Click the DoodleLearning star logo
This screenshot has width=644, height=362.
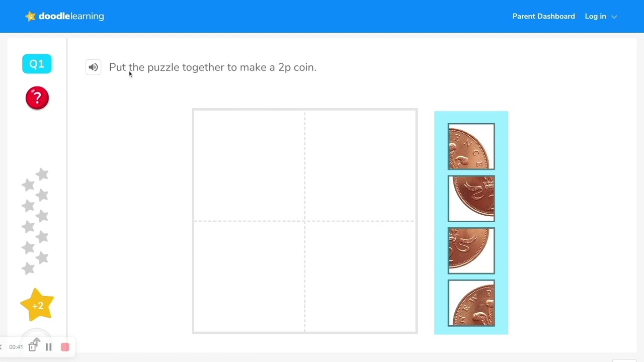point(31,16)
